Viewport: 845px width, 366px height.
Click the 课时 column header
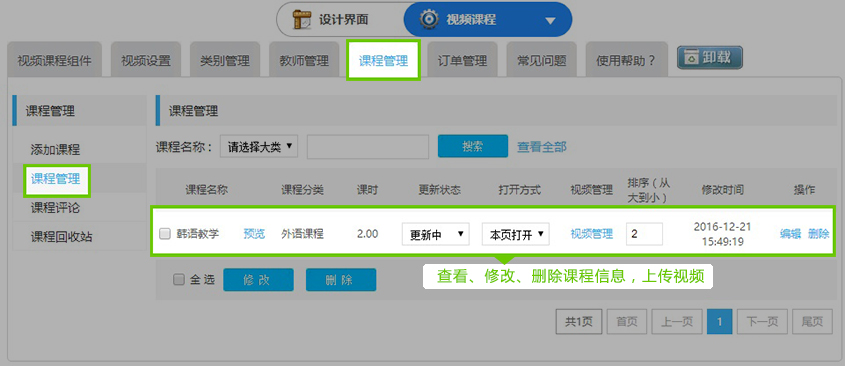[x=368, y=190]
